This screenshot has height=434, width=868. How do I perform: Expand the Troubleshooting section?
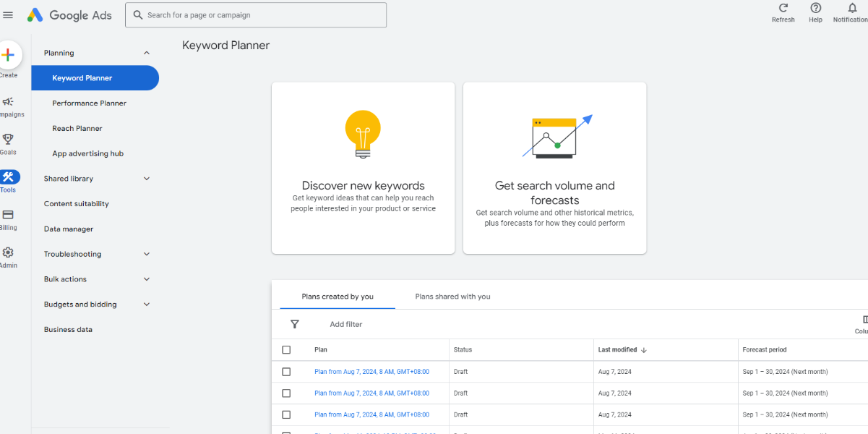[147, 254]
